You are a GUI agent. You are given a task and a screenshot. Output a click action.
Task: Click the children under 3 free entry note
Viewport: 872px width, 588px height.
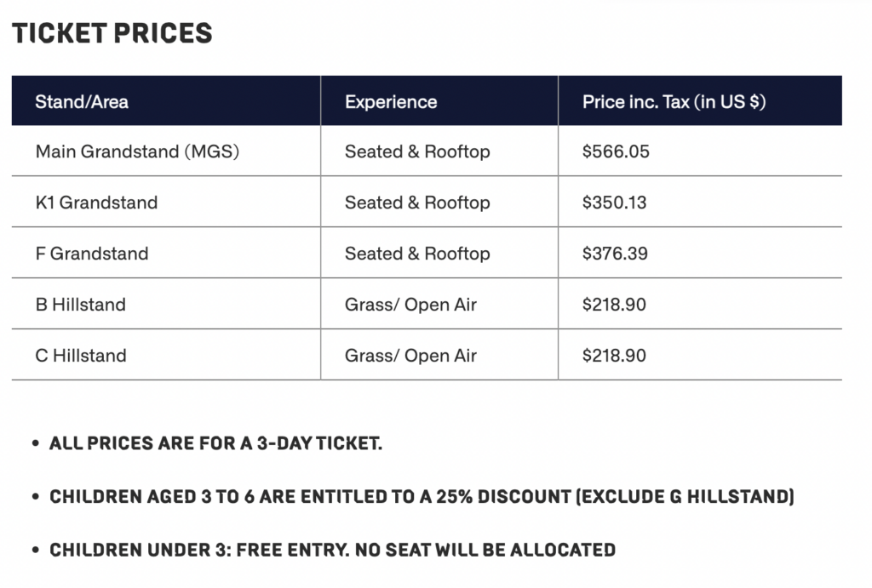click(333, 550)
